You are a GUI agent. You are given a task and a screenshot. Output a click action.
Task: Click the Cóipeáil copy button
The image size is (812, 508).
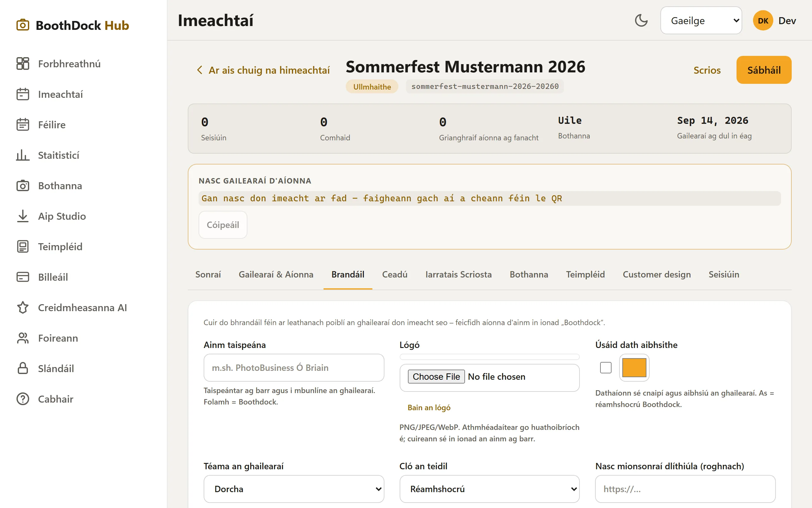pos(223,225)
